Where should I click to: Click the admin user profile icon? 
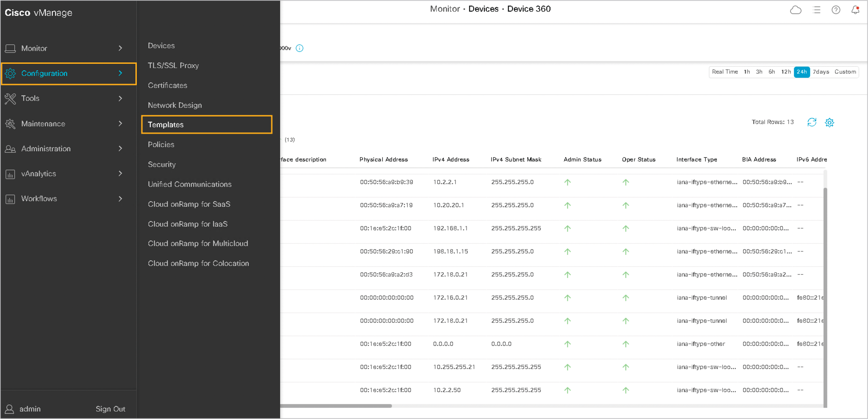point(9,409)
